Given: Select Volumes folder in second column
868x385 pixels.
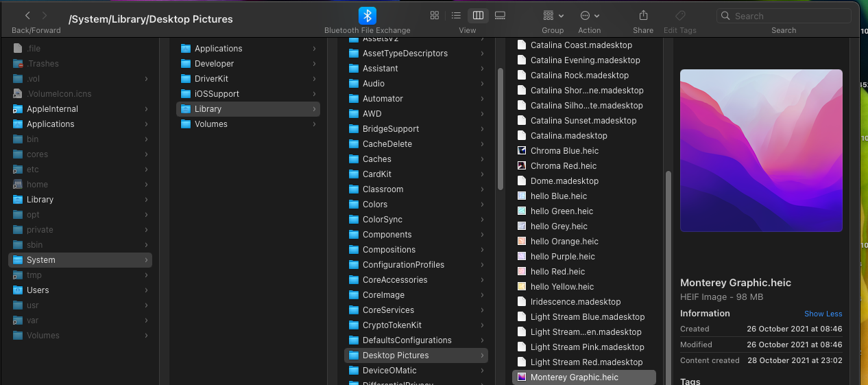Looking at the screenshot, I should click(248, 124).
